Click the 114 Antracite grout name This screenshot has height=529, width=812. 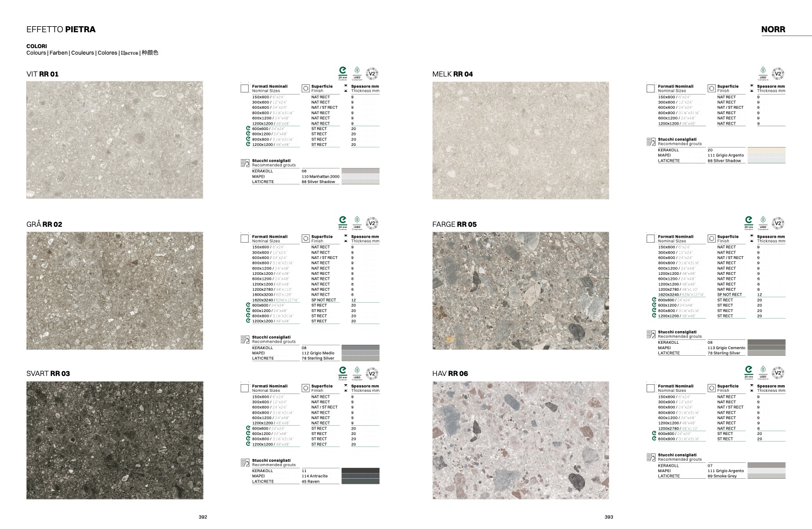[314, 476]
